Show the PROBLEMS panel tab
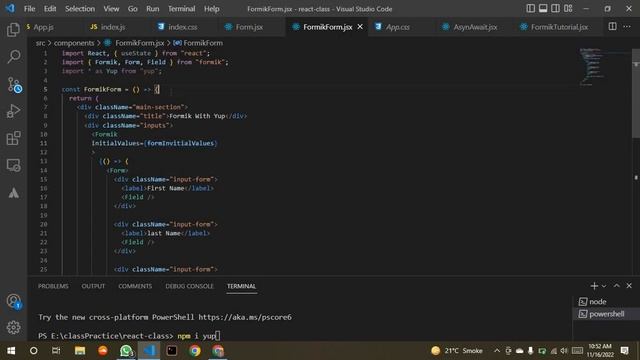The image size is (640, 360). click(53, 286)
